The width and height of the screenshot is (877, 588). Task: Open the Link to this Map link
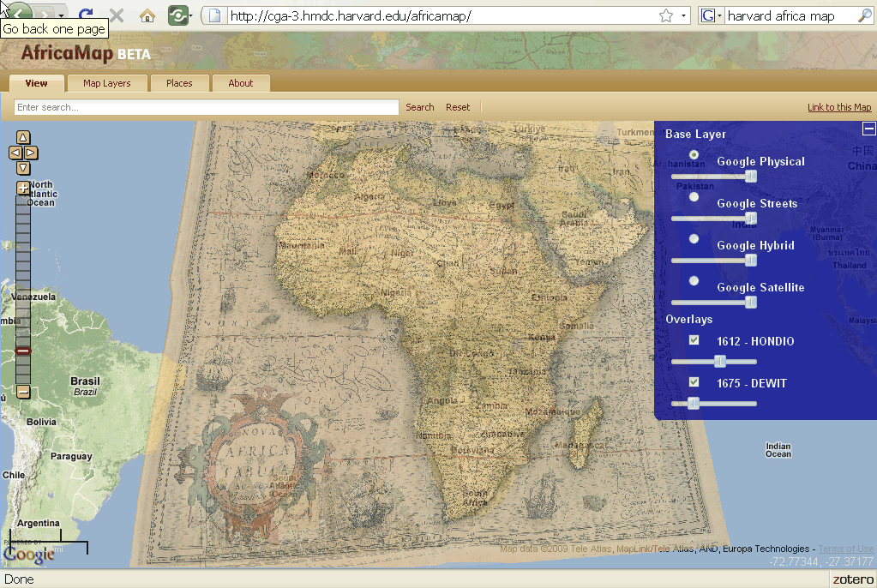(839, 107)
